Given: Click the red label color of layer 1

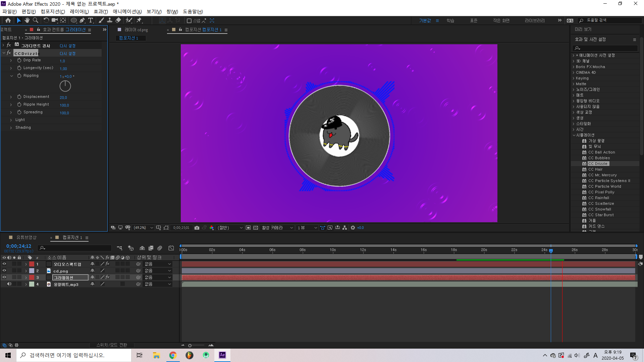Looking at the screenshot, I should (x=32, y=264).
